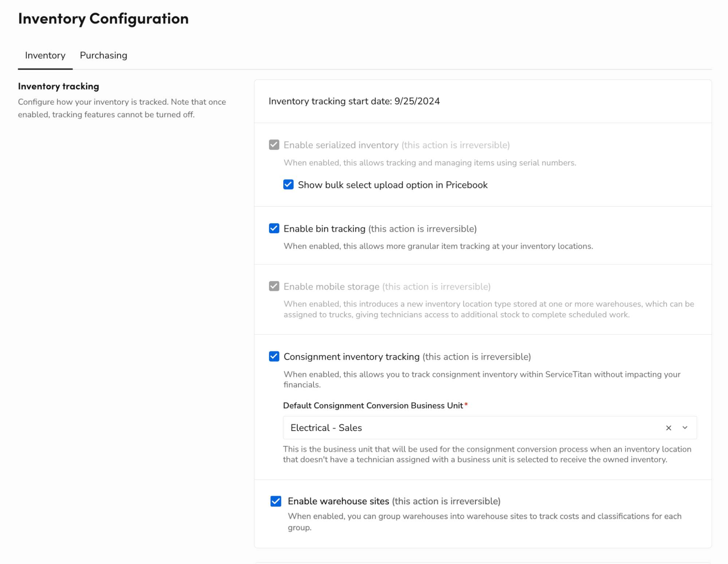Select the Inventory tab
728x564 pixels.
coord(45,55)
